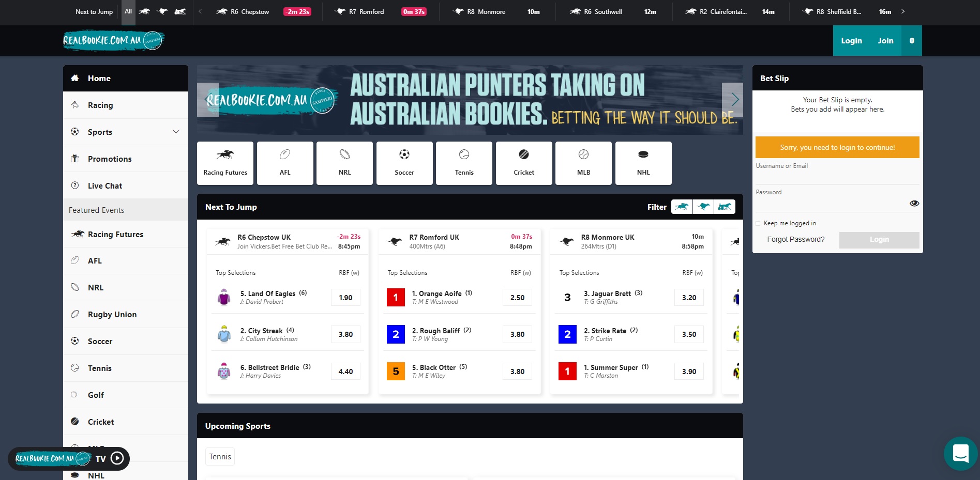Open the Promotions page
This screenshot has width=980, height=480.
pos(126,159)
